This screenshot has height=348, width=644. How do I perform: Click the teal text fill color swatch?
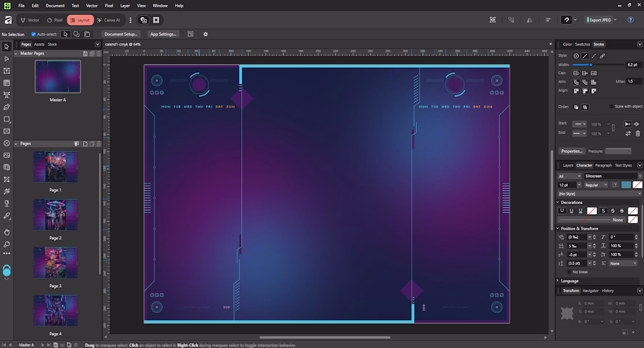[626, 185]
